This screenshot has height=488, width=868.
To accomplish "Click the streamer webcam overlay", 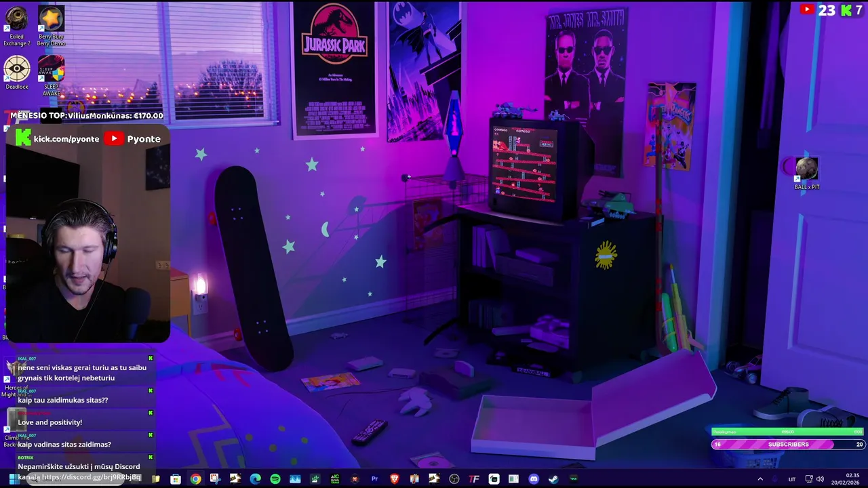I will 87,234.
